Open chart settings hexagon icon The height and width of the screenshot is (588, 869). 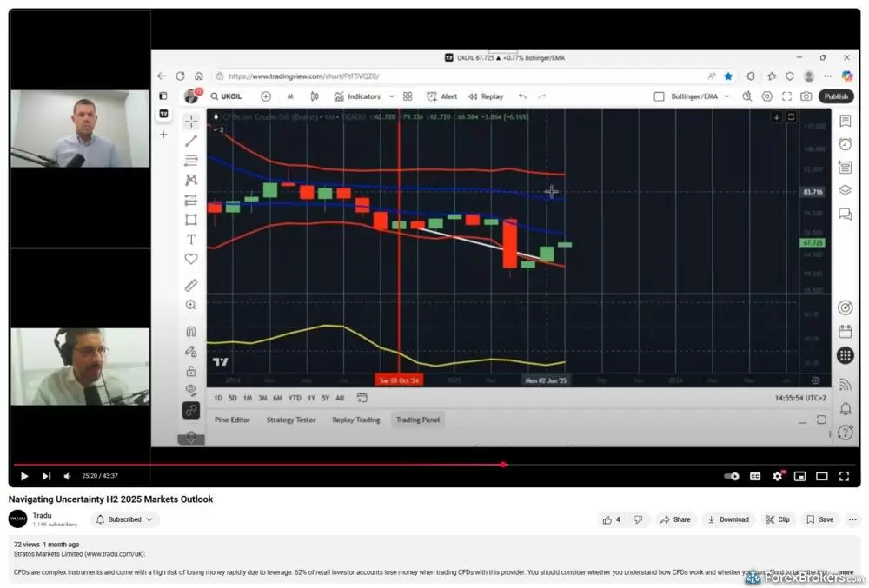coord(767,96)
